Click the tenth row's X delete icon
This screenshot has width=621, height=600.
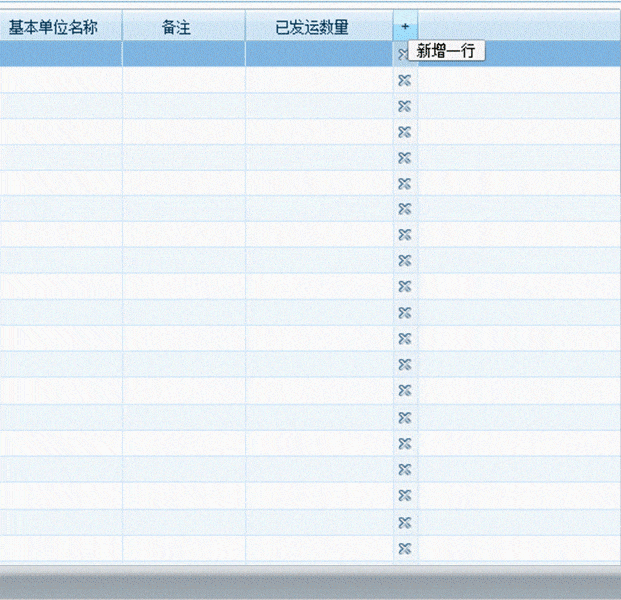[404, 286]
